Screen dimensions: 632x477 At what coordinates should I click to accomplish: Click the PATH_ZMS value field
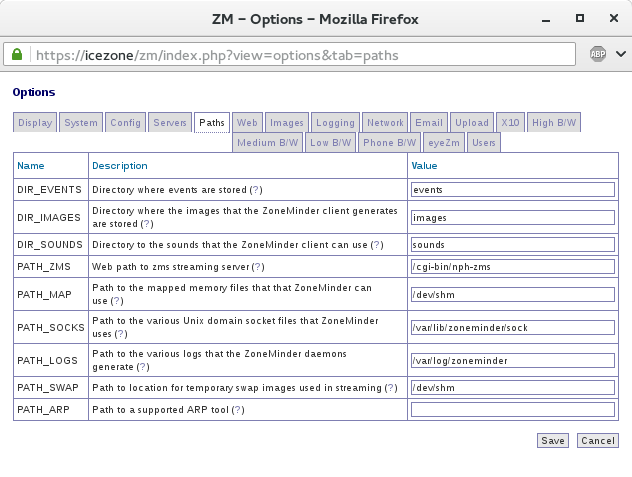tap(513, 267)
